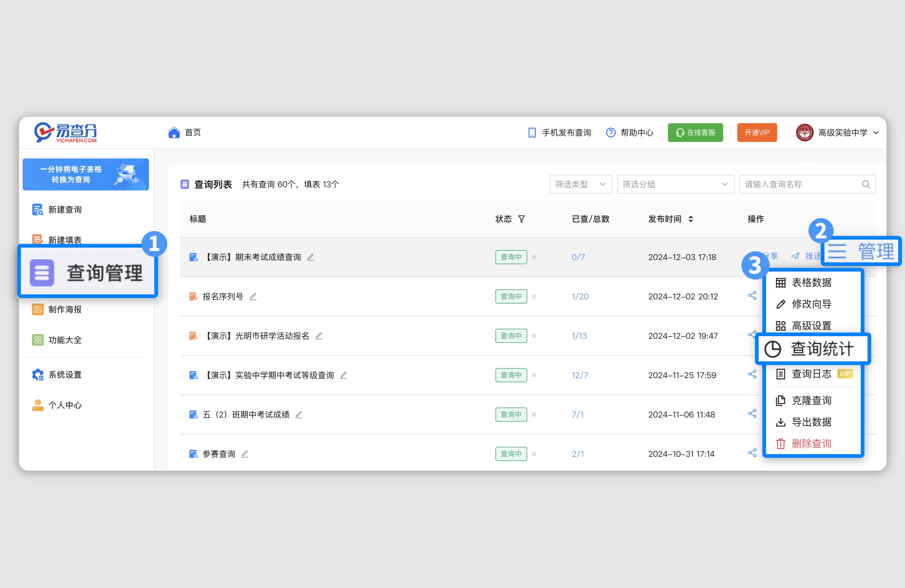The height and width of the screenshot is (588, 905).
Task: Select 修改向导 from the manage menu
Action: pyautogui.click(x=804, y=304)
